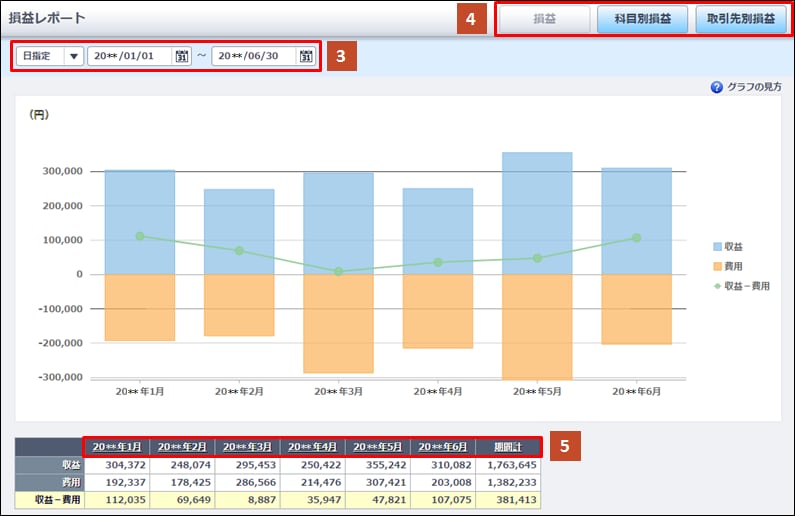
Task: Click the 収益 row header in table
Action: (x=50, y=465)
